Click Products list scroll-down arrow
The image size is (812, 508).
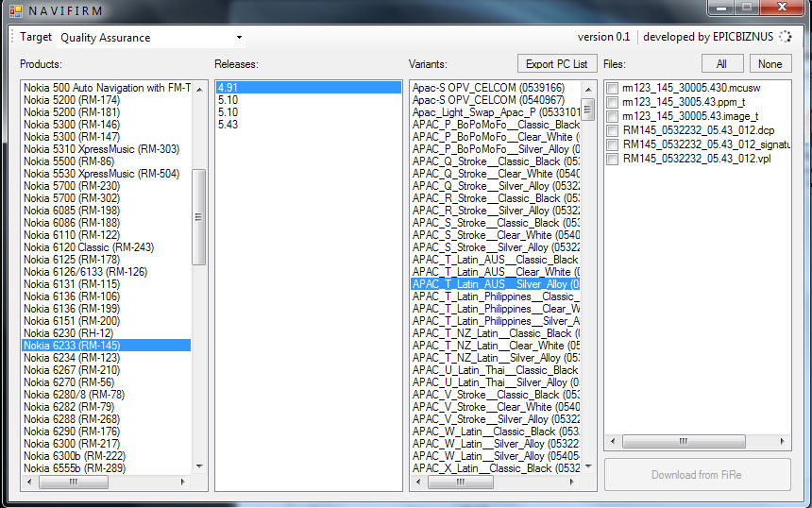(x=199, y=466)
